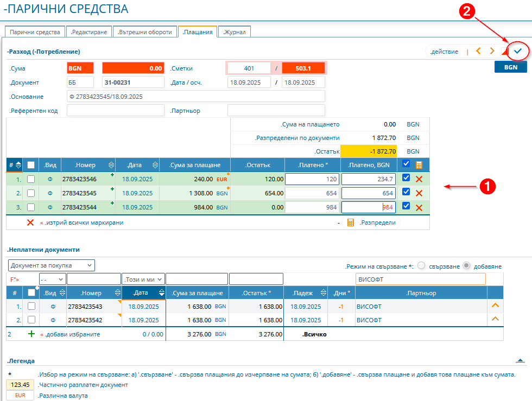Select the 'свързване' radio option
The image size is (532, 401).
421,266
